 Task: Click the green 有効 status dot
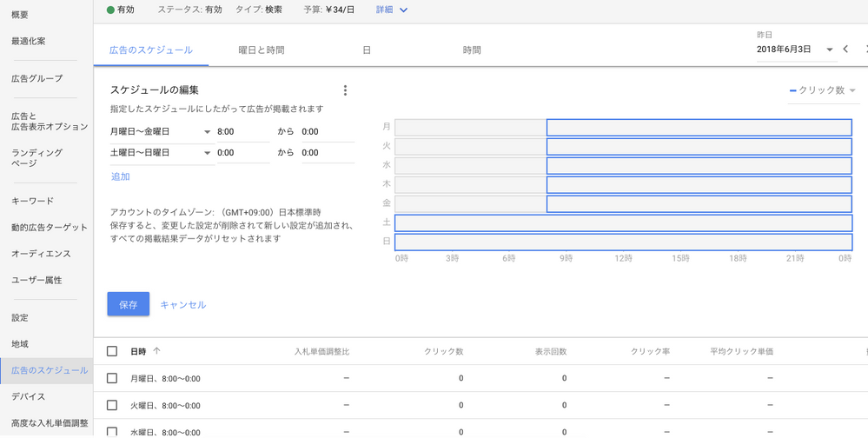pyautogui.click(x=110, y=10)
